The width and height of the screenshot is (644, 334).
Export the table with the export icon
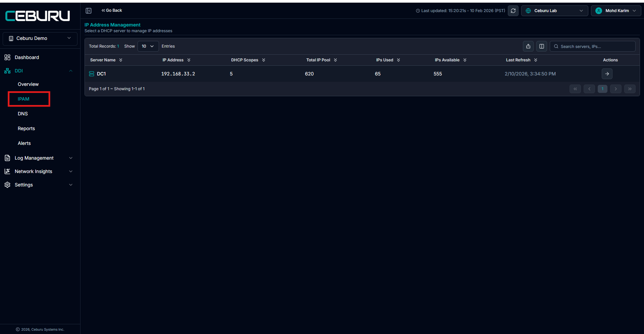tap(528, 46)
